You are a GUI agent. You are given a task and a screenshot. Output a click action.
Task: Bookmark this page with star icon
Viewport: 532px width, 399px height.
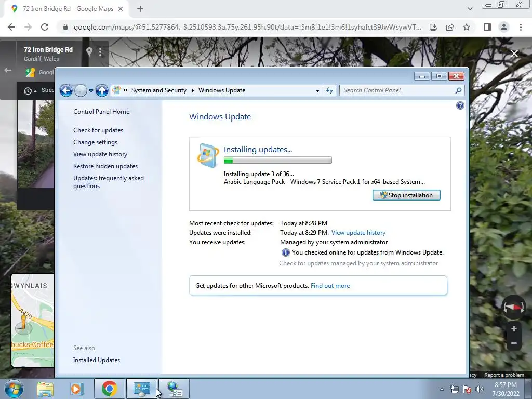tap(467, 27)
